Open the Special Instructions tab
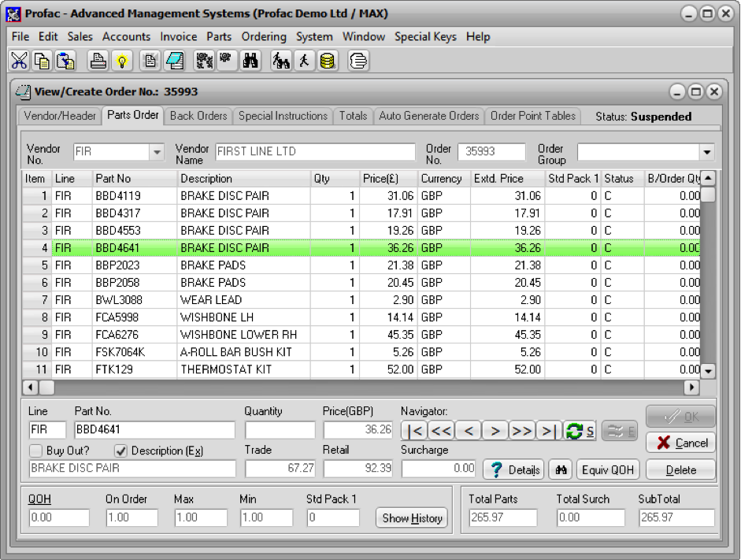The height and width of the screenshot is (560, 741). pos(283,117)
